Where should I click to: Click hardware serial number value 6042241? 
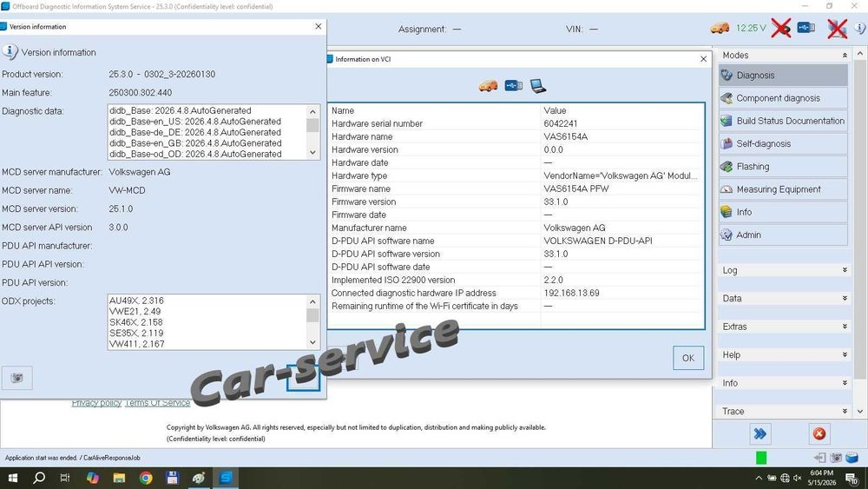[560, 123]
